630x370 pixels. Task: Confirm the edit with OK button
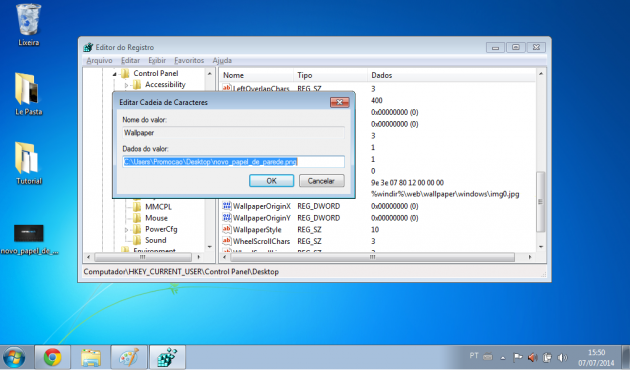pyautogui.click(x=272, y=181)
